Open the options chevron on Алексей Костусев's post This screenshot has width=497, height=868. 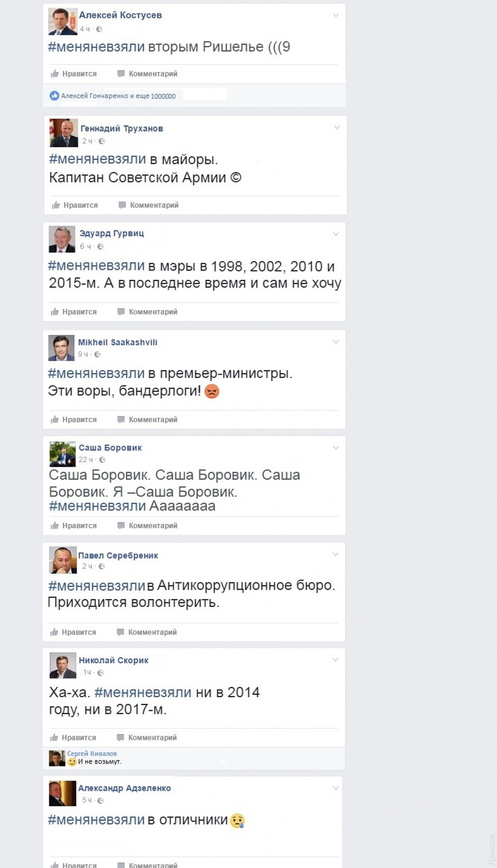click(336, 15)
